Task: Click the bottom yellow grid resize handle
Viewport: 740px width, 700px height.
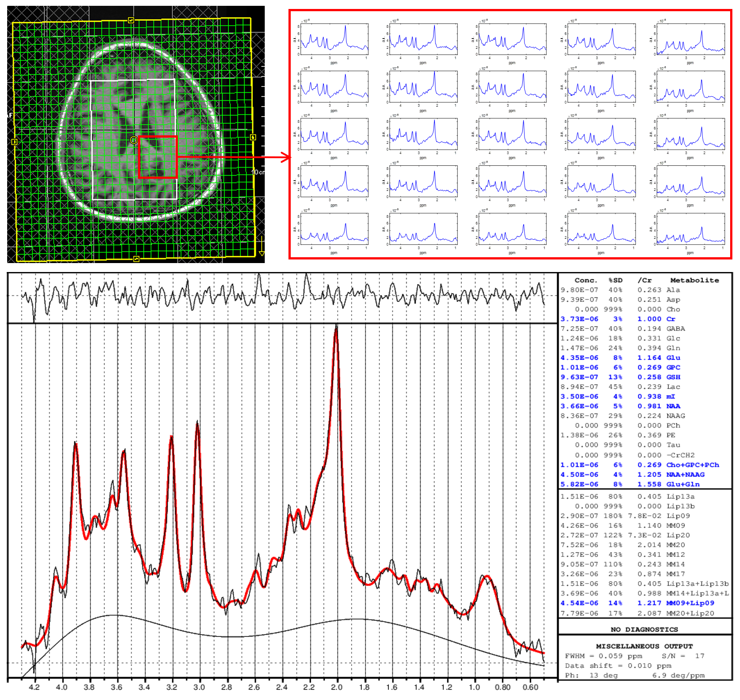Action: (x=136, y=259)
